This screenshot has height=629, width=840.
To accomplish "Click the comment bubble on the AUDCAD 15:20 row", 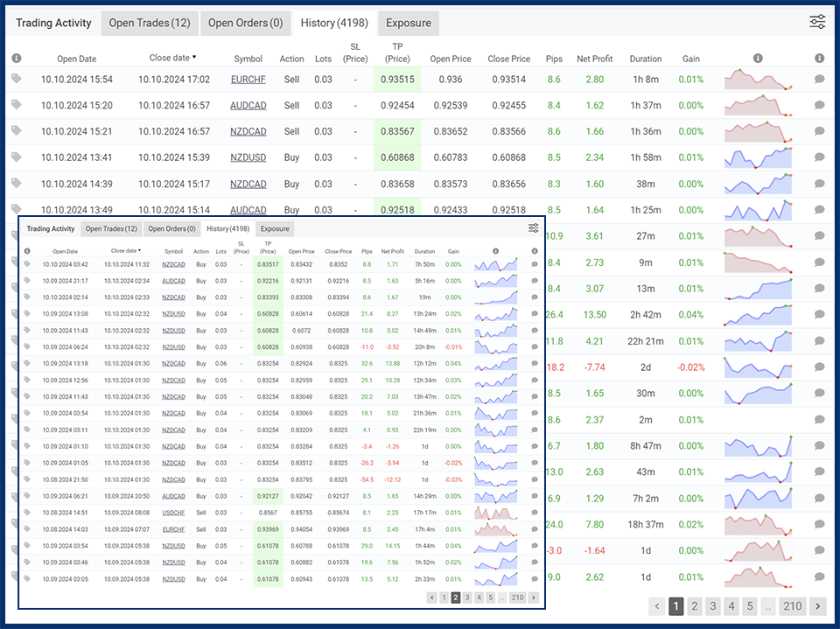I will pos(819,105).
